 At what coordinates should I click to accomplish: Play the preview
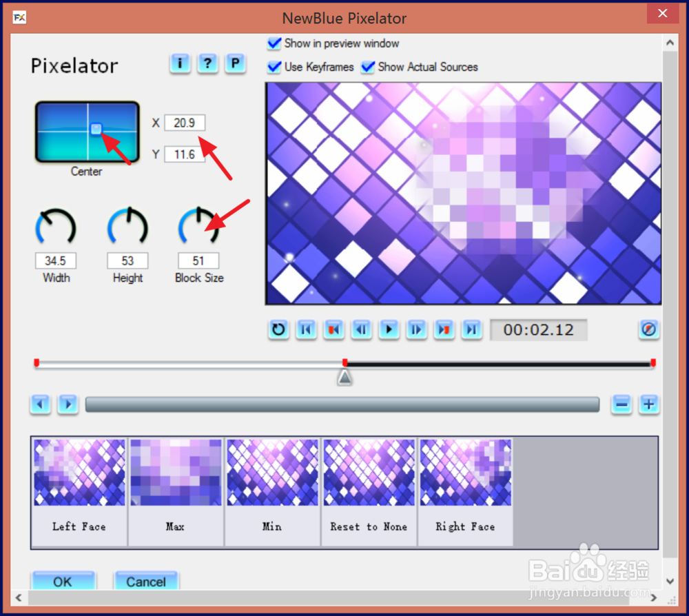389,329
